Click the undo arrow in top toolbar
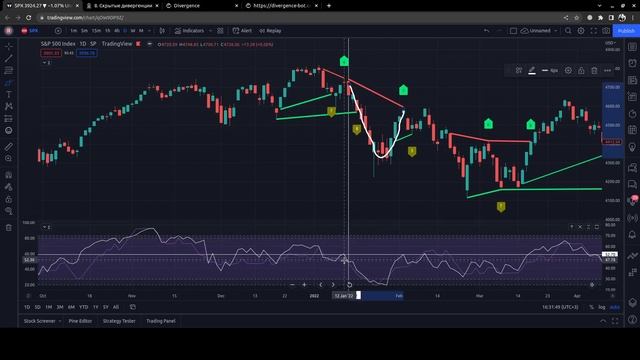Screen dimensions: 640x360 click(487, 31)
